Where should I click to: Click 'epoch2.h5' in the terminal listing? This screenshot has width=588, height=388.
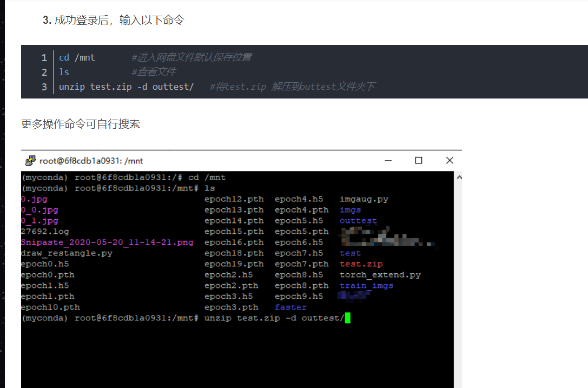tap(229, 275)
